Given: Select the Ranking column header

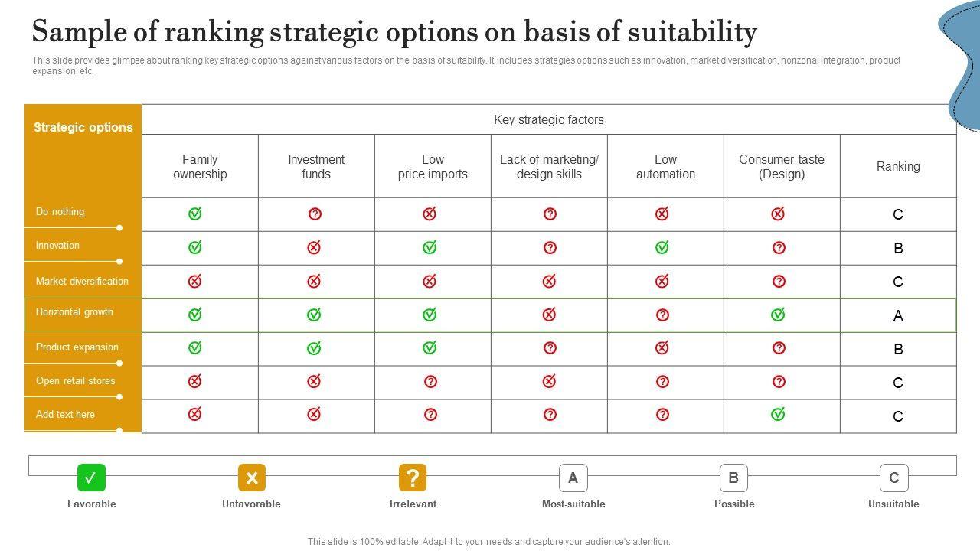Looking at the screenshot, I should pyautogui.click(x=898, y=166).
